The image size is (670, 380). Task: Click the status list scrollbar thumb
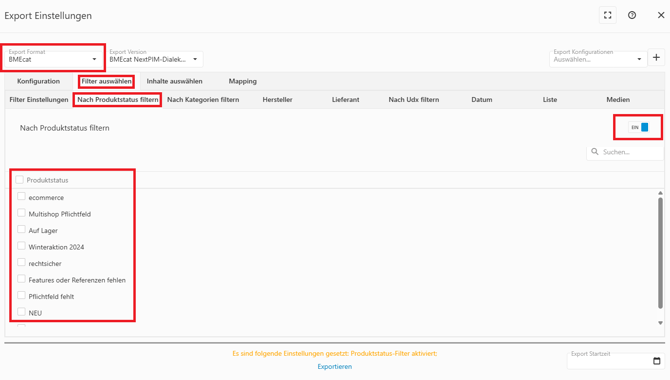[660, 252]
